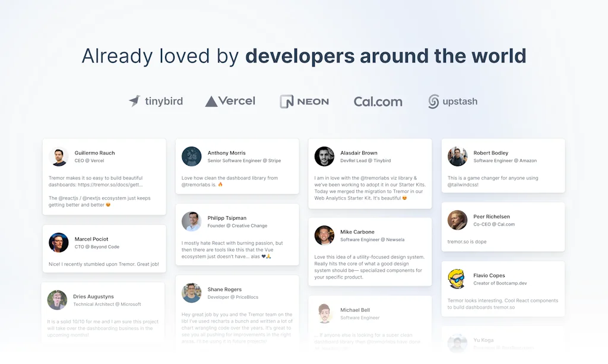Click Flavio Copes' cartoon avatar
This screenshot has height=364, width=608.
pos(458,279)
